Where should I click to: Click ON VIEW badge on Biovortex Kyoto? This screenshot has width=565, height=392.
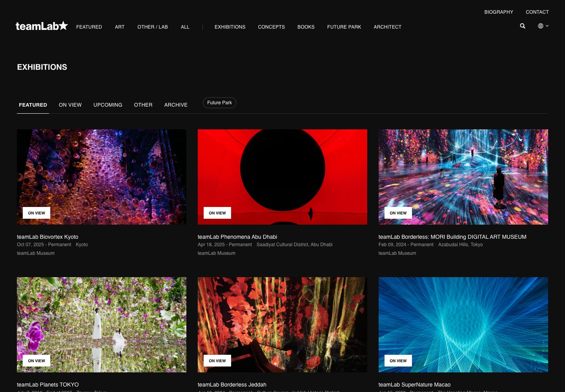coord(36,213)
